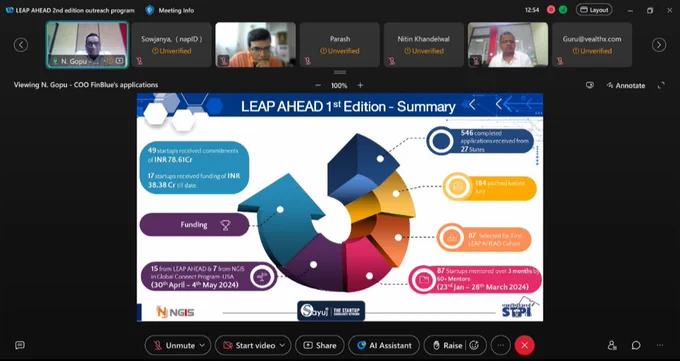Open the participants panel

pos(612,345)
